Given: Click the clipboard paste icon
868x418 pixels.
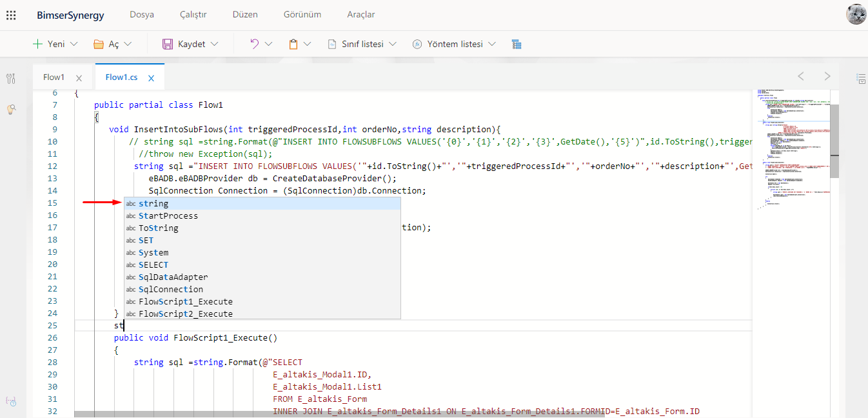Looking at the screenshot, I should [x=293, y=44].
